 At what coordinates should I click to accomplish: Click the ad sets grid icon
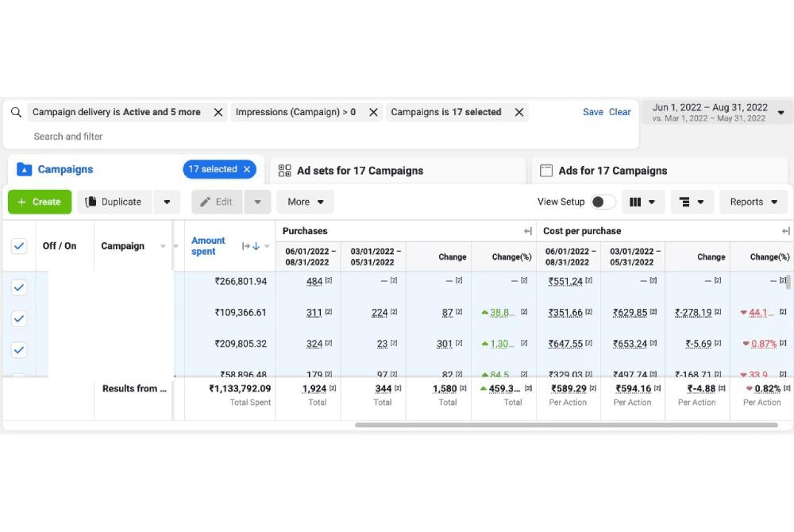pos(284,171)
